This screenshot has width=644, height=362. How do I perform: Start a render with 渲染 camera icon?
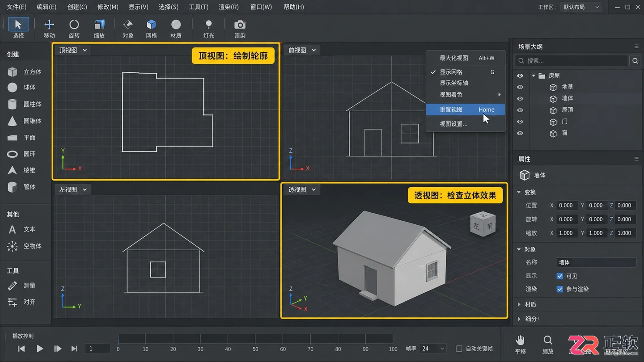240,28
